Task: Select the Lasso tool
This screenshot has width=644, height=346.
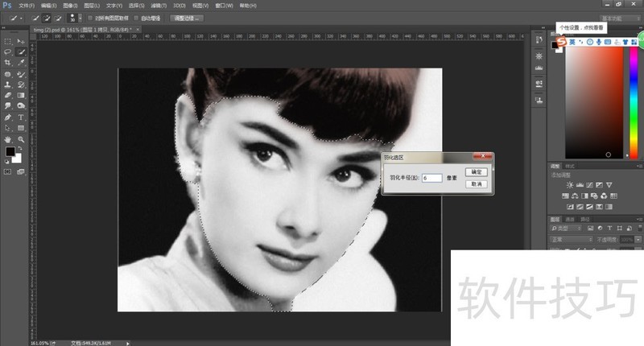Action: tap(7, 51)
